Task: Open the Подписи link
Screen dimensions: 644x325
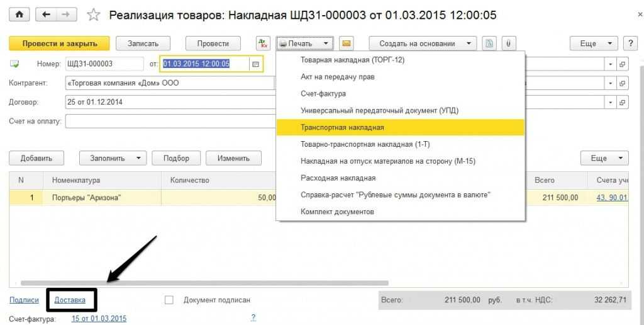Action: point(24,300)
